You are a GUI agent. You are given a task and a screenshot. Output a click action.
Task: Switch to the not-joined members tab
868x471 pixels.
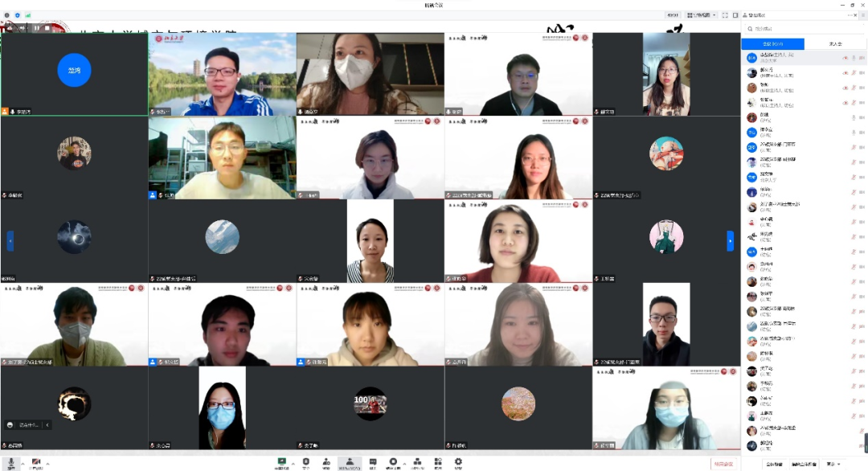point(834,44)
